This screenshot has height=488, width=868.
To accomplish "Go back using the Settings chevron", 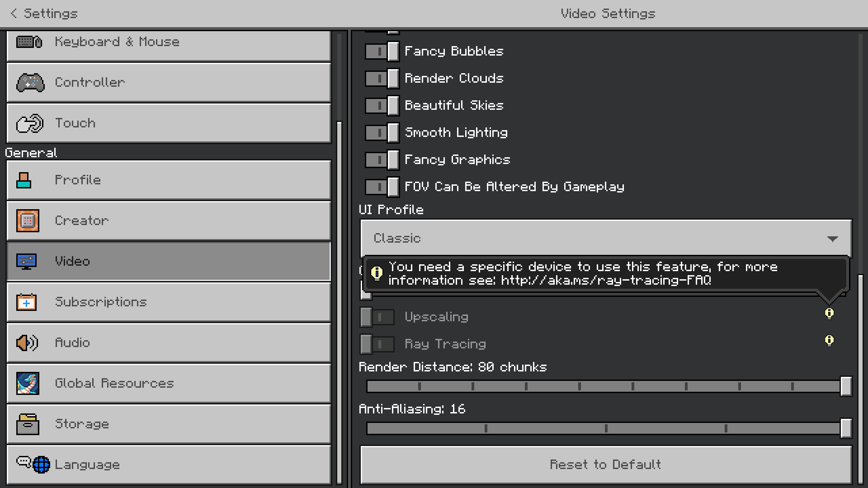I will coord(14,14).
